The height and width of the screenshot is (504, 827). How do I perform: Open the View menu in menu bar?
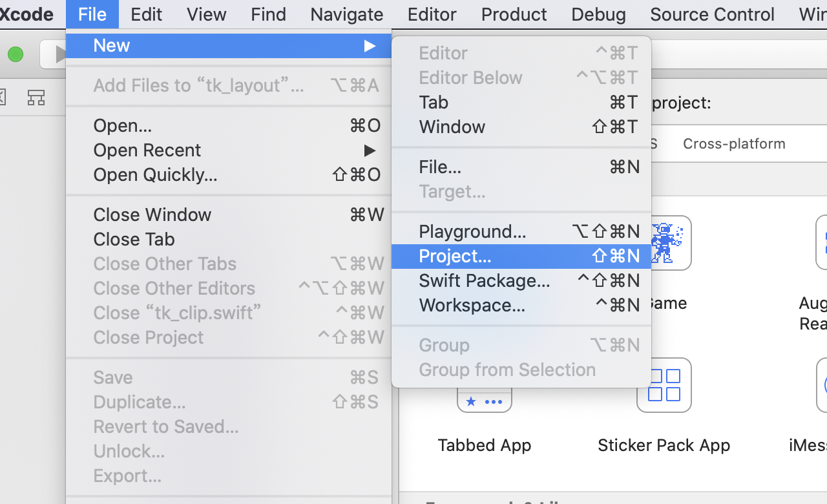[x=207, y=14]
